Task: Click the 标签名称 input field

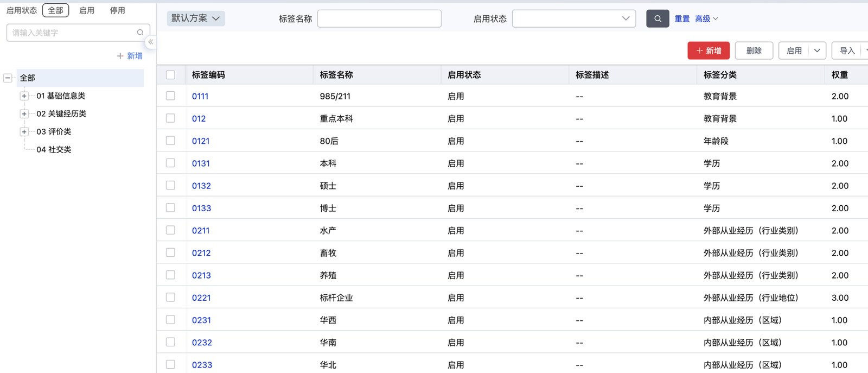Action: pyautogui.click(x=379, y=18)
